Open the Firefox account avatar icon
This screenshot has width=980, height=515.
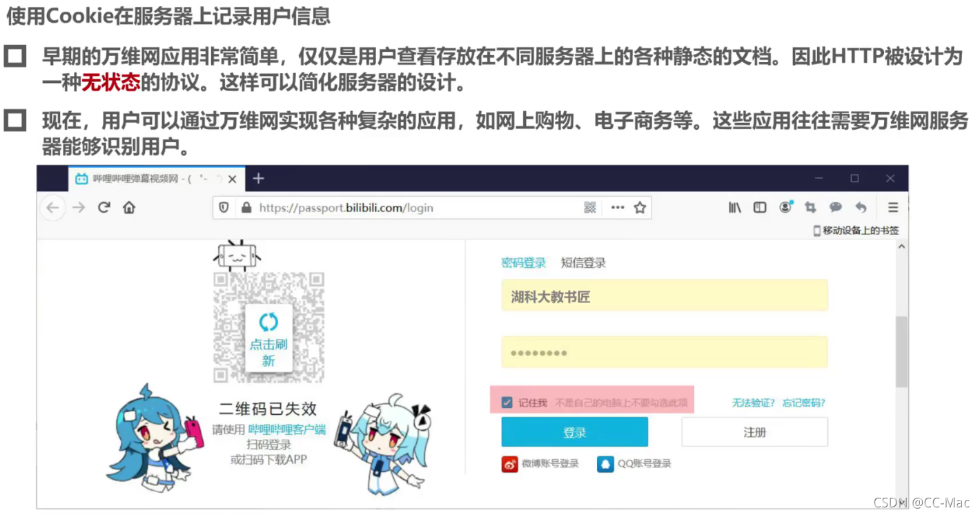786,206
